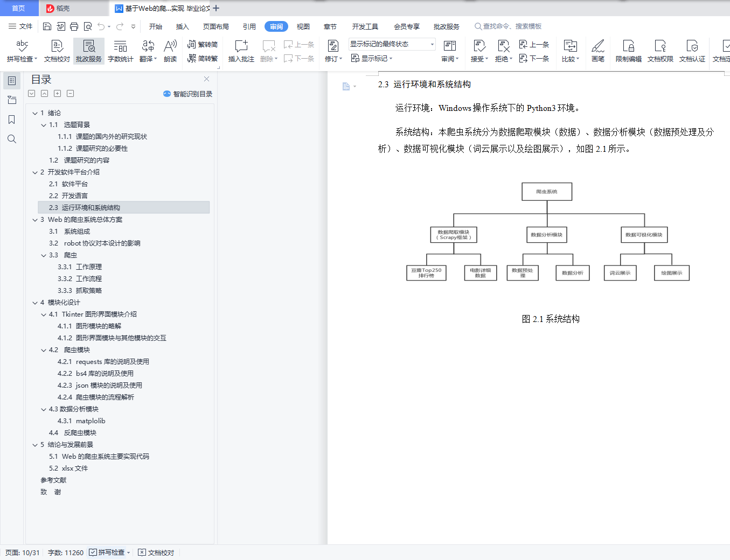Click the 批改服务 ribbon icon button
The image size is (730, 560).
tap(89, 51)
